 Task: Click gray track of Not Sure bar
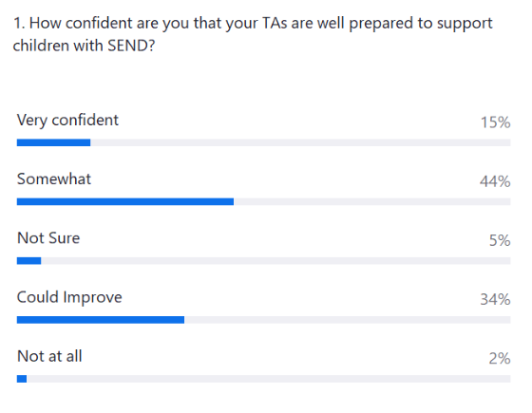(275, 261)
